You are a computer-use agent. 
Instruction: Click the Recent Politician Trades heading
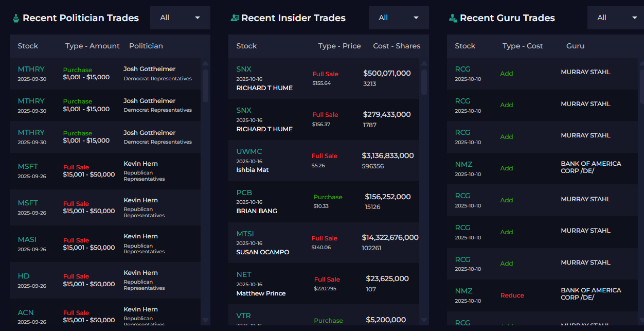pos(81,18)
